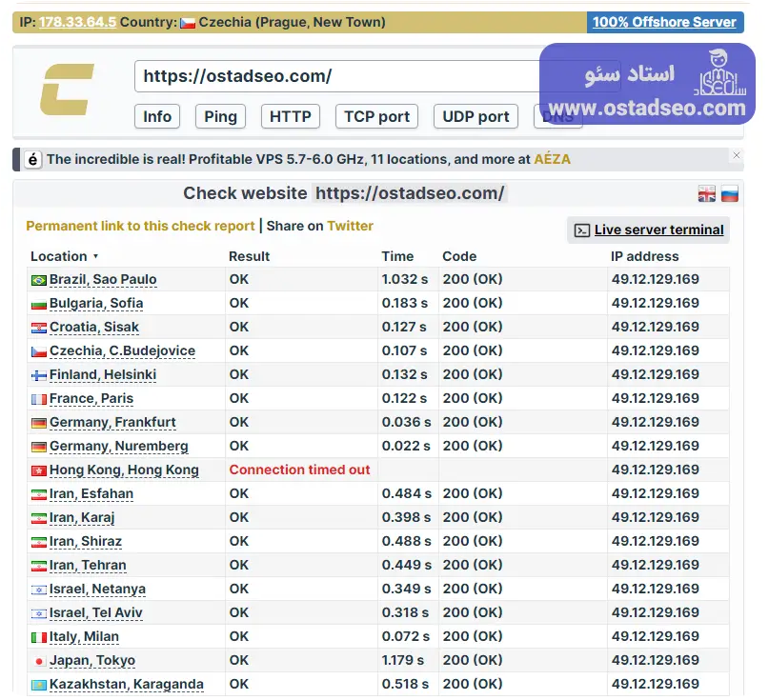
Task: Click the Bulgaria flag icon
Action: point(39,305)
